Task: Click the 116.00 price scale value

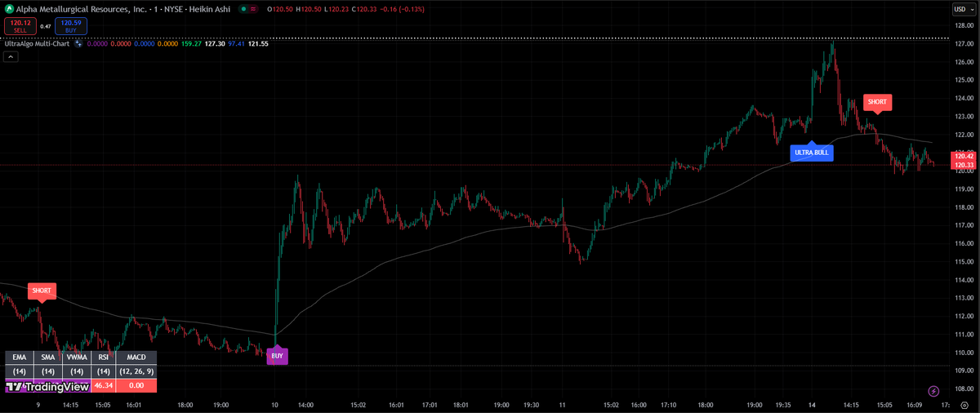Action: coord(964,243)
